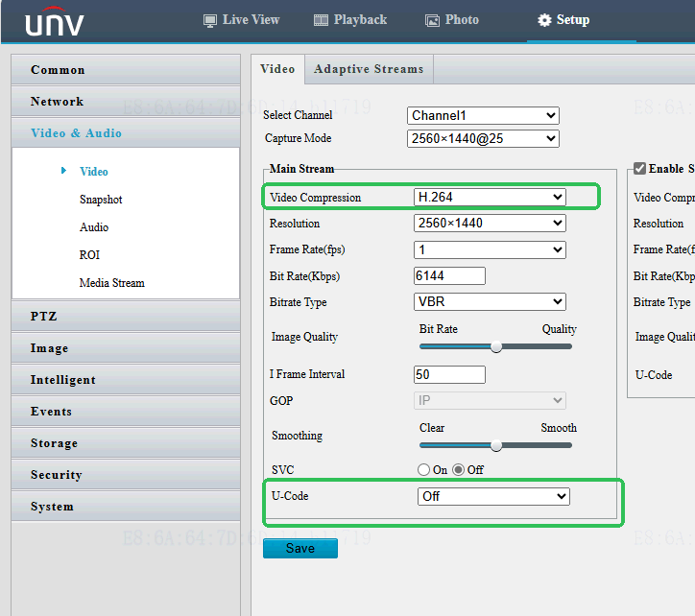Expand the System section
The width and height of the screenshot is (695, 616).
126,506
